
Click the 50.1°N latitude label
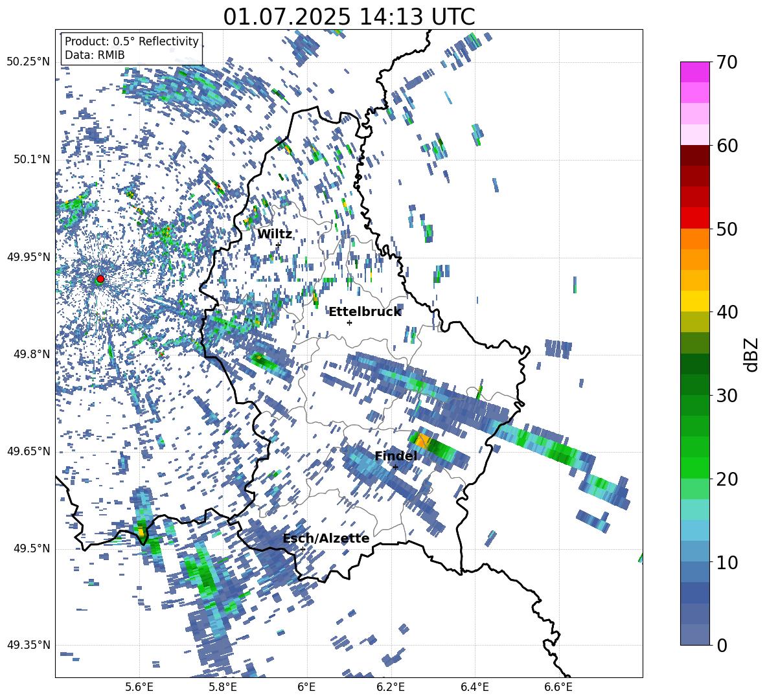pos(32,159)
